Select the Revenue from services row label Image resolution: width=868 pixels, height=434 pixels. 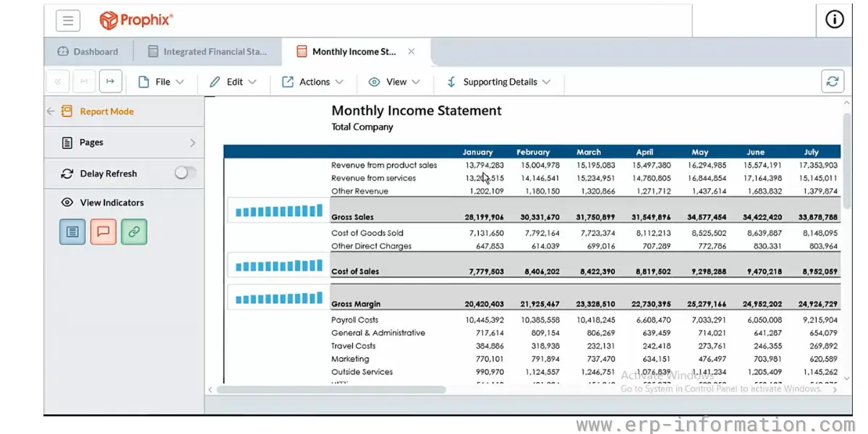(373, 178)
